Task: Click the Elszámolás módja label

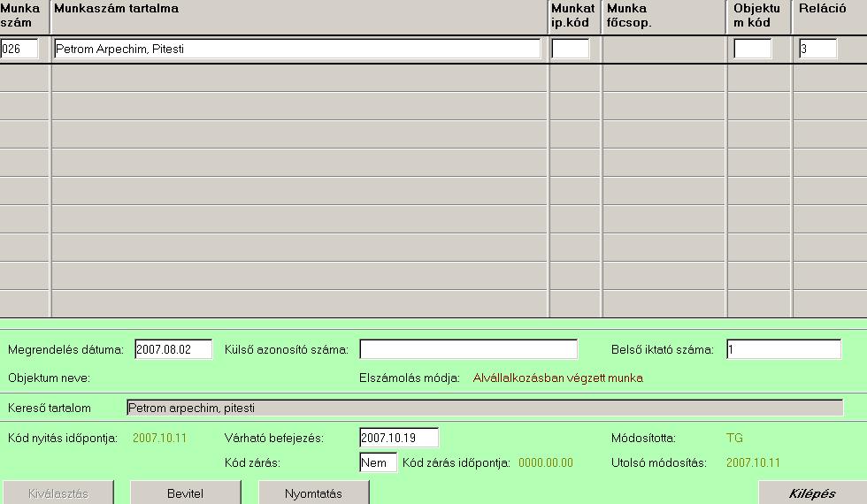Action: [410, 378]
